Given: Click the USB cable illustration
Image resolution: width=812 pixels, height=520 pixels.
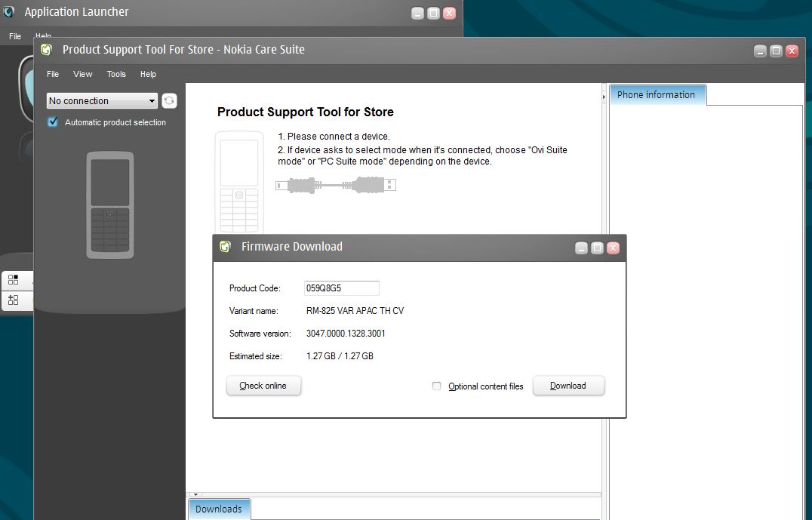Looking at the screenshot, I should tap(336, 185).
